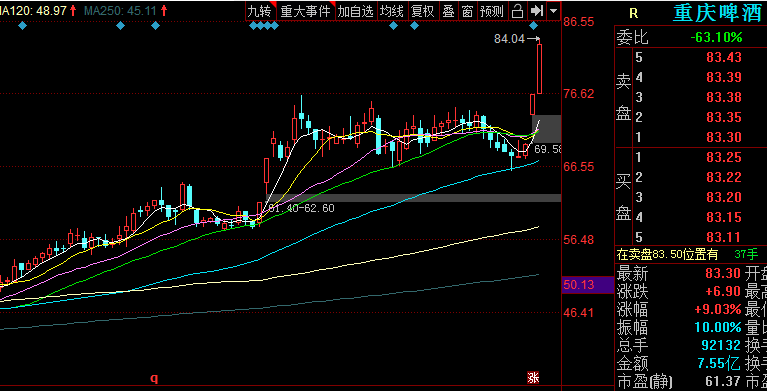767x391 pixels.
Task: Select sell level 1 price 83.30
Action: 723,138
